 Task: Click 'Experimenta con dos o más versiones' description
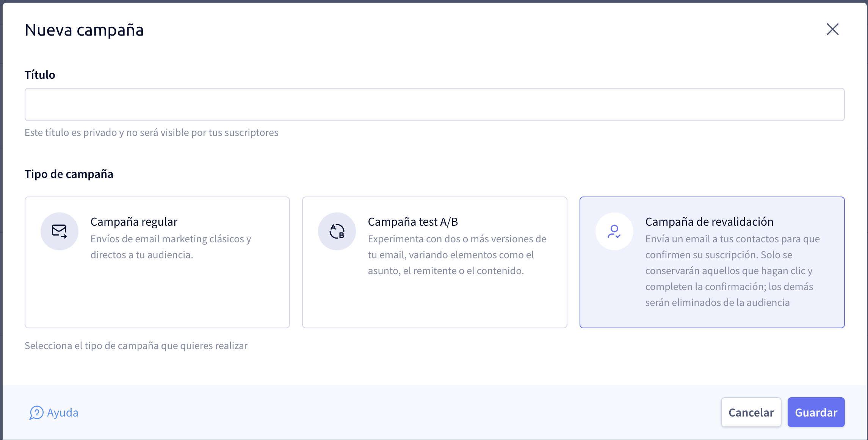(457, 255)
